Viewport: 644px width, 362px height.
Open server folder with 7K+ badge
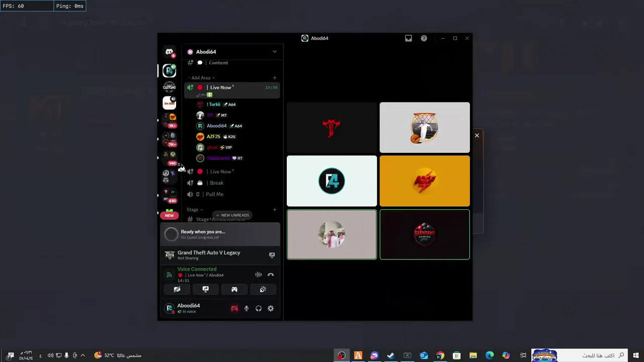point(170,139)
